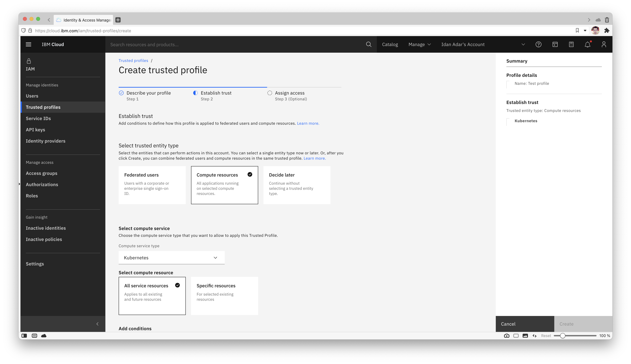
Task: Collapse the left sidebar with the chevron
Action: coord(98,324)
